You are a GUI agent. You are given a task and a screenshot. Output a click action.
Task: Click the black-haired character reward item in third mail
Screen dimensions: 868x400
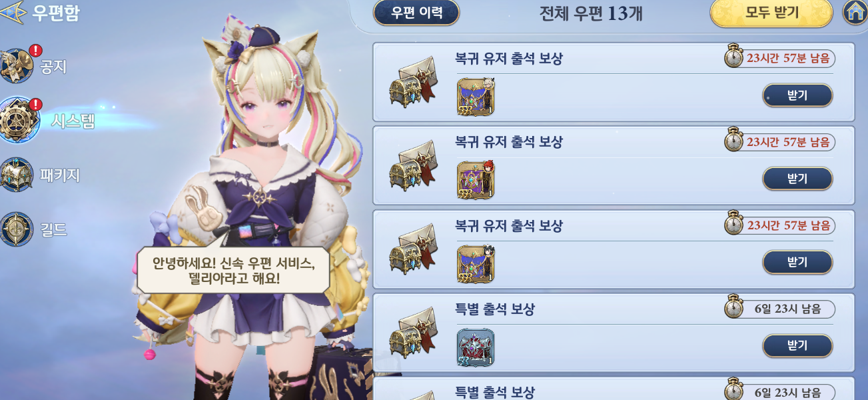(x=475, y=263)
